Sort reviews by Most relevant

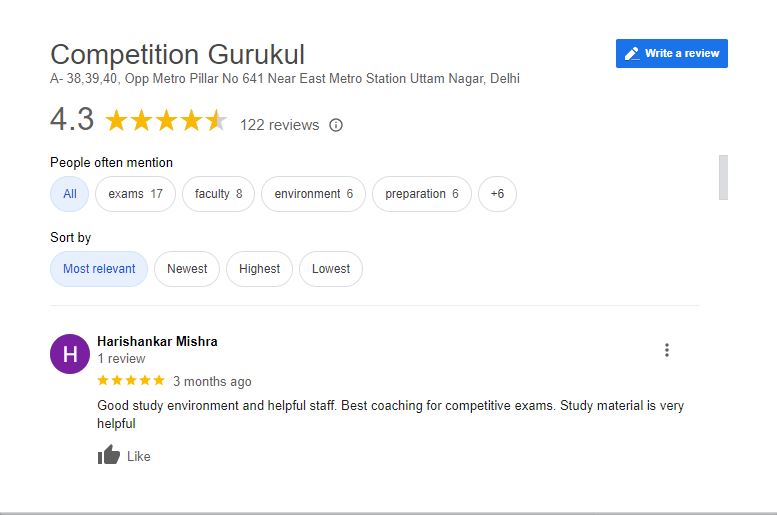99,269
